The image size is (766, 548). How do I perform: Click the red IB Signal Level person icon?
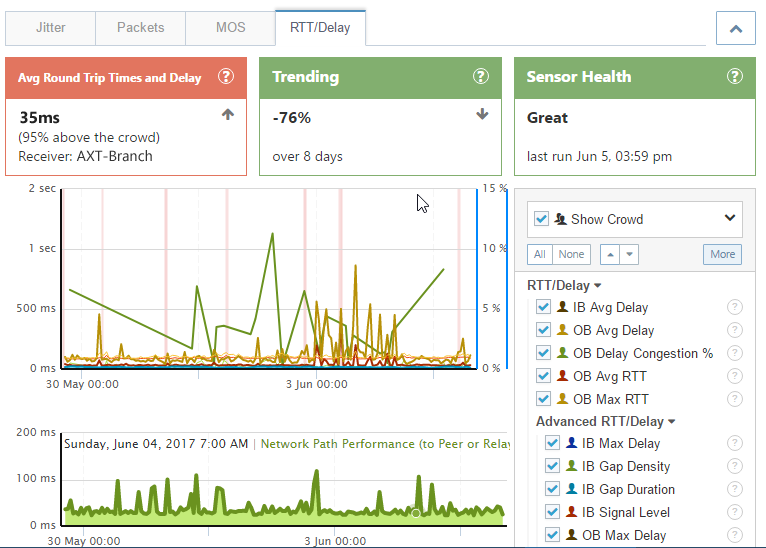tap(571, 511)
